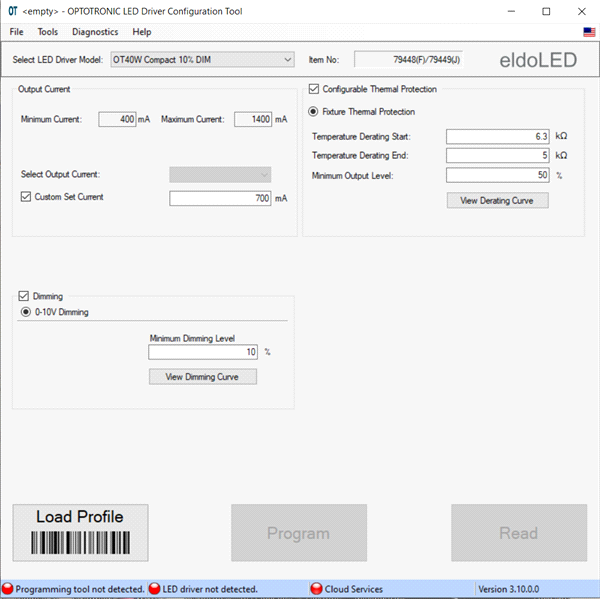Click the Minimum Dimming Level input field
600x599 pixels.
(x=203, y=352)
